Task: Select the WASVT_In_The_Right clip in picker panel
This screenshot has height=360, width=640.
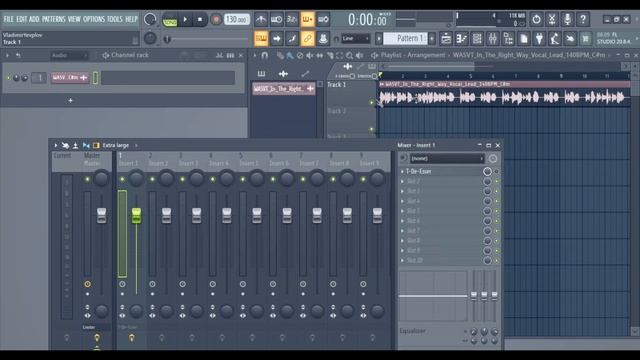Action: pos(284,89)
